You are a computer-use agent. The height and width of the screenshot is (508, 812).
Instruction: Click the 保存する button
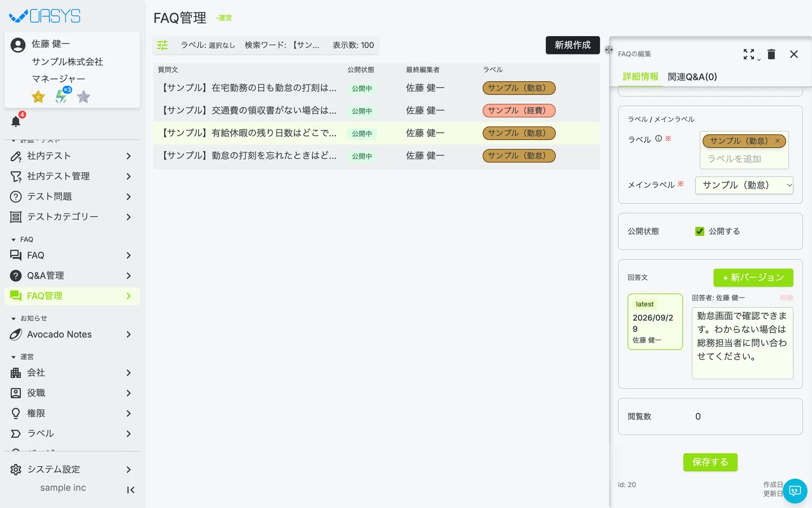[710, 462]
